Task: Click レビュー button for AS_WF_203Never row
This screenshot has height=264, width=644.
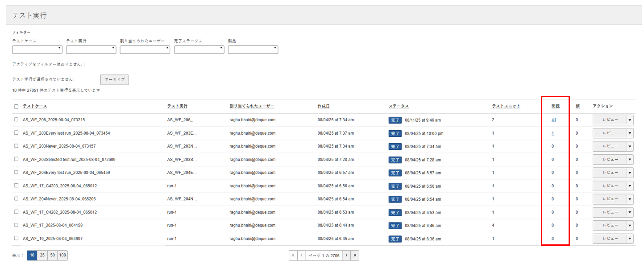Action: (610, 146)
